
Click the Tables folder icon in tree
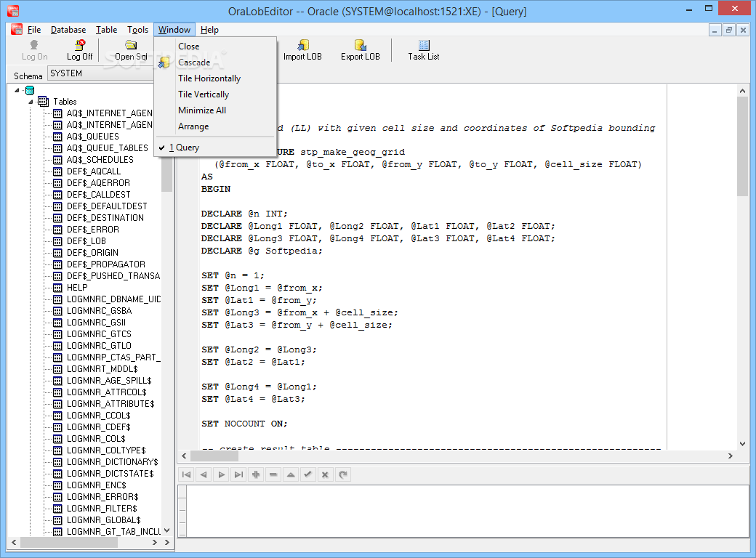point(43,101)
